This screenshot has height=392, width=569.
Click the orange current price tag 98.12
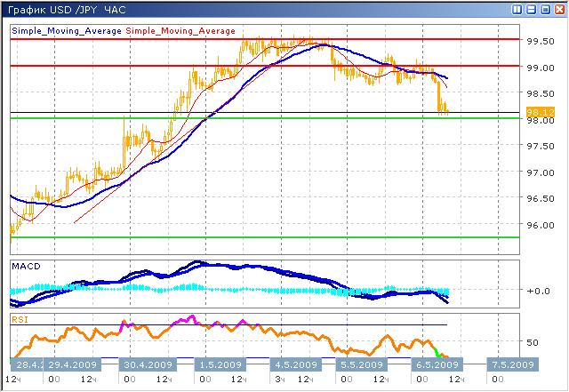536,112
